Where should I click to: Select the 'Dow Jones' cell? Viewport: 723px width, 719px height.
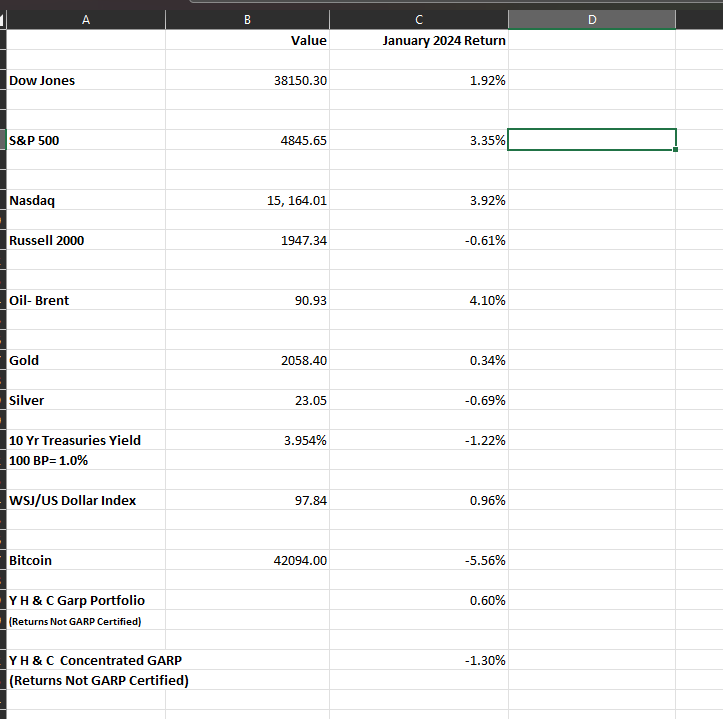coord(86,80)
